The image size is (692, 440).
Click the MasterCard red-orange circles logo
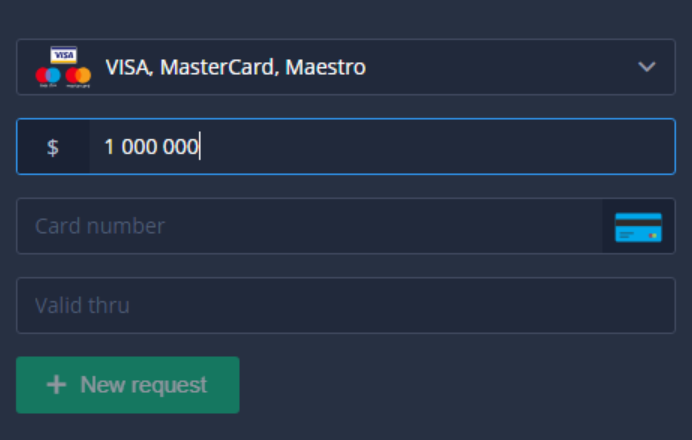click(x=78, y=77)
